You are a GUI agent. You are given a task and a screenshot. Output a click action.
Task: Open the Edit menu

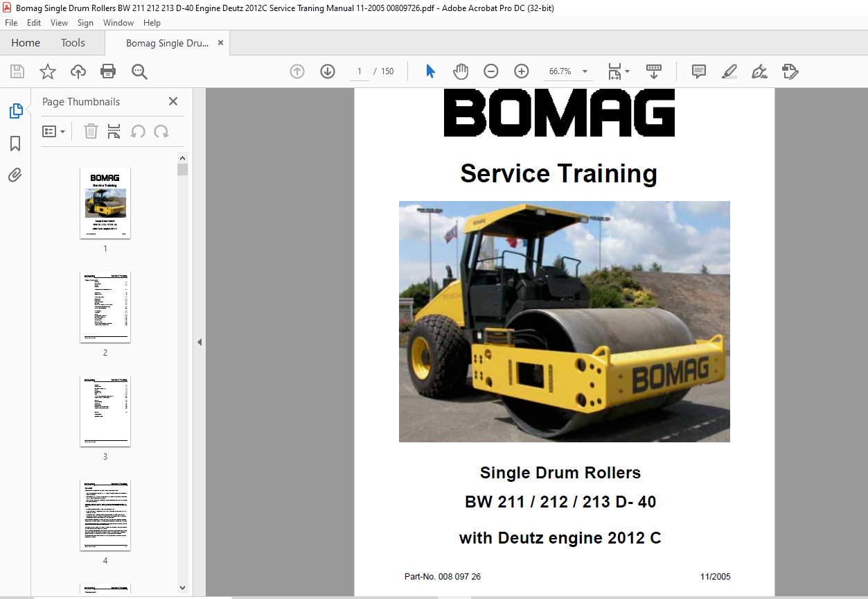click(x=34, y=23)
